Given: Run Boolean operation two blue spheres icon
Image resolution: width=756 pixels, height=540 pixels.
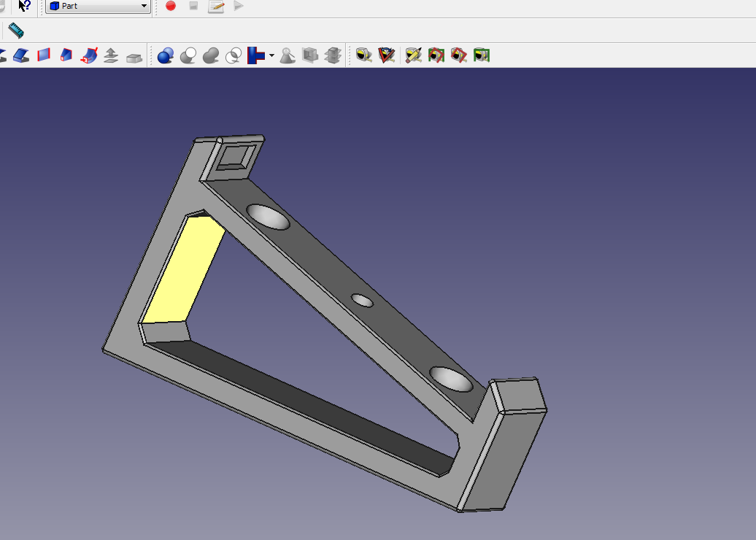Looking at the screenshot, I should click(166, 55).
